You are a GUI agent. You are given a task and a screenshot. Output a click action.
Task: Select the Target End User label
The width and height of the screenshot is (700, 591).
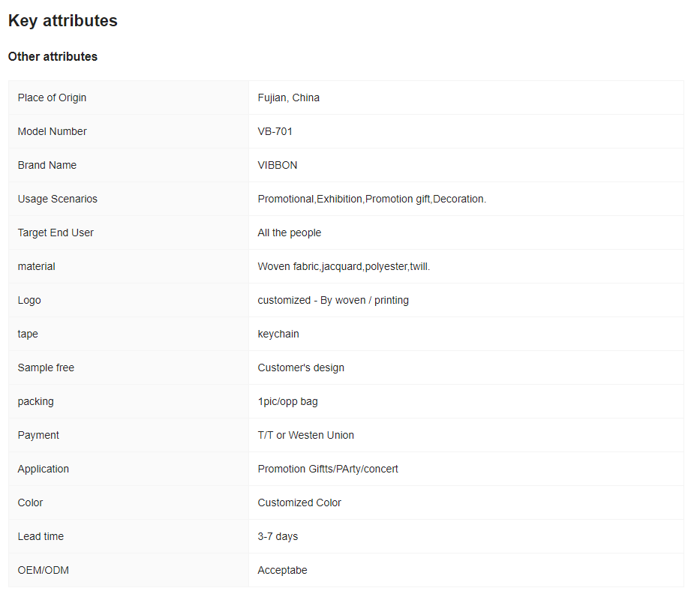pyautogui.click(x=56, y=232)
